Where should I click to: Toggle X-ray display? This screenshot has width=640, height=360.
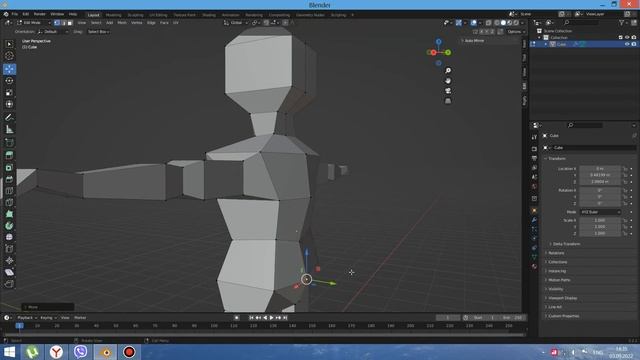(x=488, y=23)
